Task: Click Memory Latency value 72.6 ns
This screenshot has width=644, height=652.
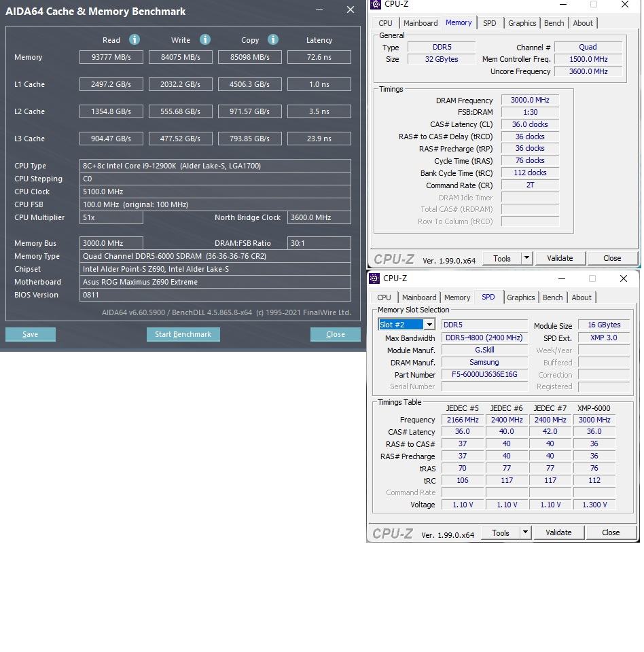Action: click(319, 57)
